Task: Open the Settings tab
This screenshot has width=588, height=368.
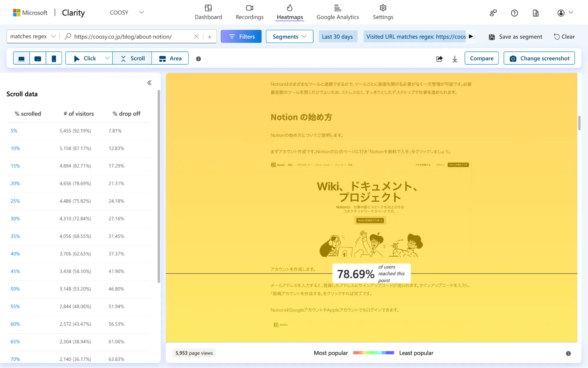Action: 383,12
